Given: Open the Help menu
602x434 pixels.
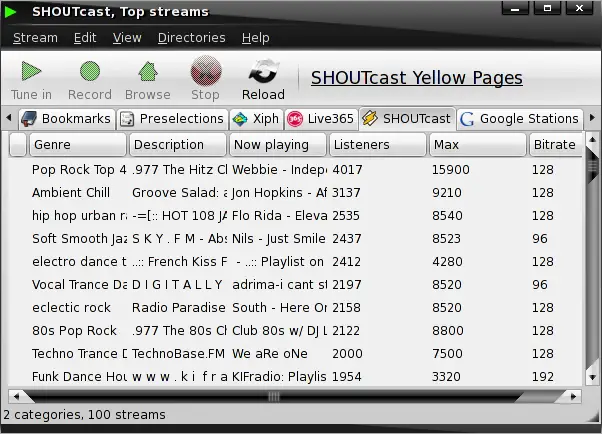Looking at the screenshot, I should [x=256, y=38].
